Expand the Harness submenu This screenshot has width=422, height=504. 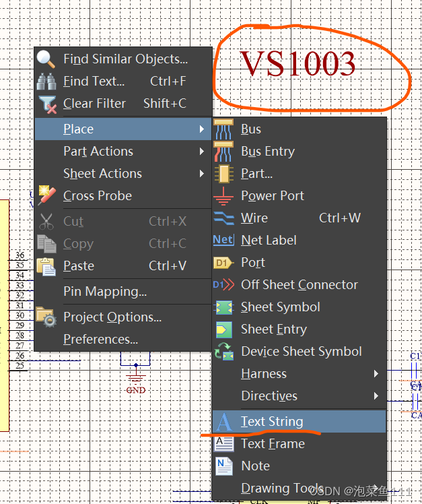[x=299, y=374]
